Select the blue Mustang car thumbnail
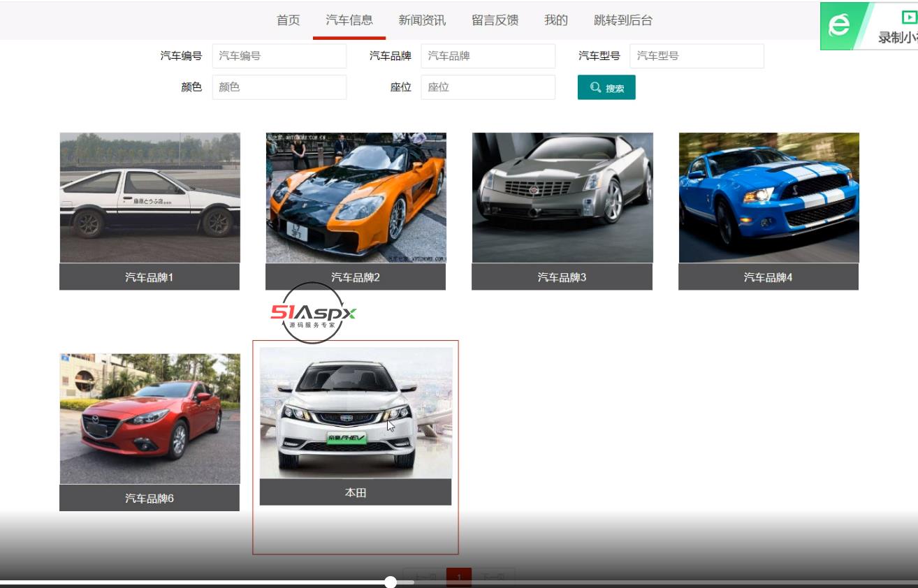918x588 pixels. [768, 198]
